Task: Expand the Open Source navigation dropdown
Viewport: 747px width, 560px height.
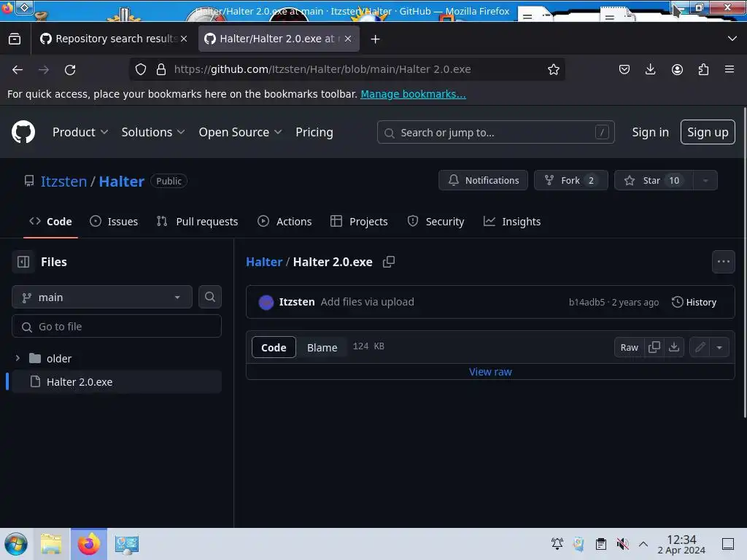Action: pyautogui.click(x=240, y=132)
